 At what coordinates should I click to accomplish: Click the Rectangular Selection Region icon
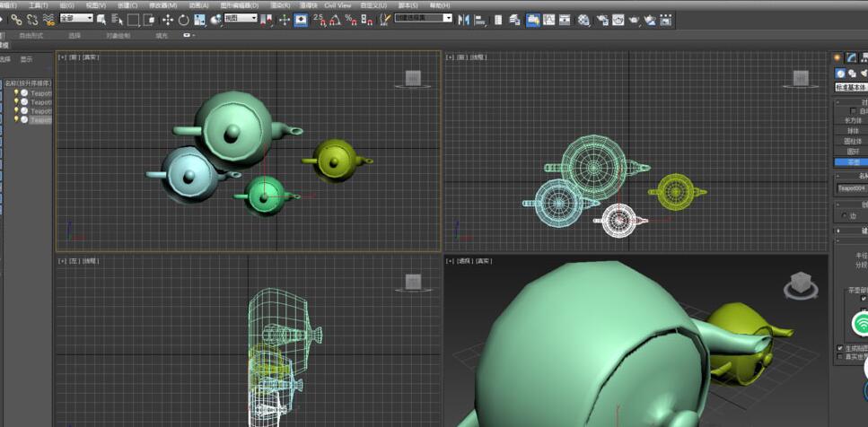pyautogui.click(x=133, y=19)
